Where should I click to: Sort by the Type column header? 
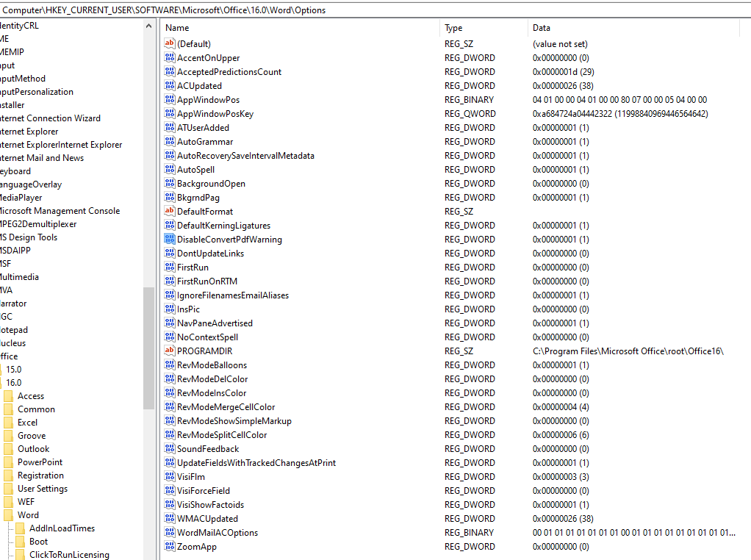(450, 28)
